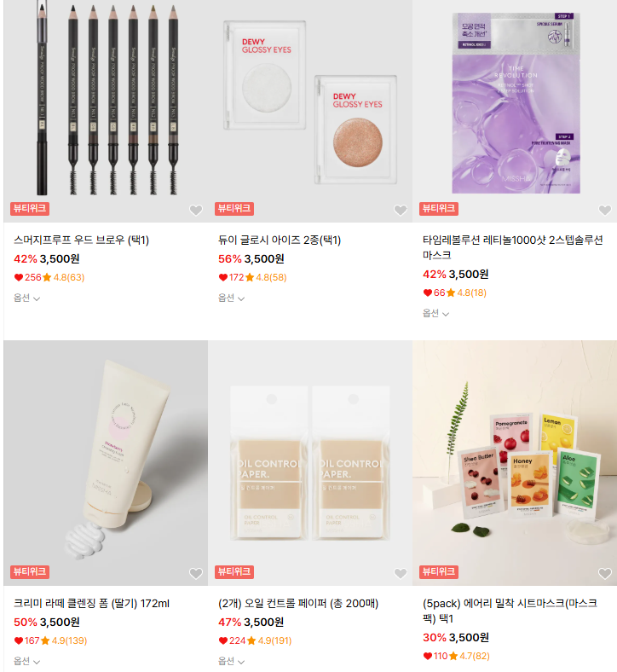Expand 옵션 dropdown under 스머지프루프 우드 브로우
The width and height of the screenshot is (617, 672).
(26, 298)
